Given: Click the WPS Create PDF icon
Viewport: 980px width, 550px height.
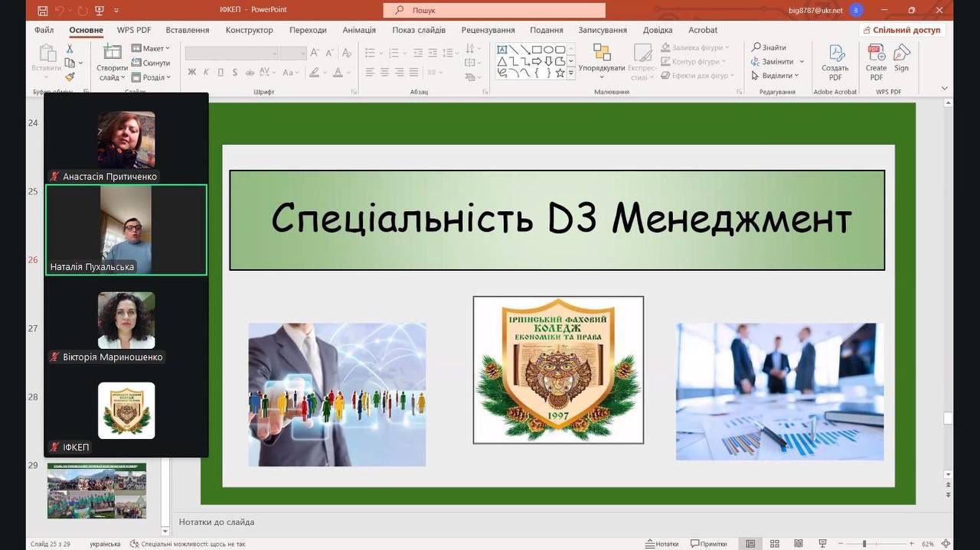Looking at the screenshot, I should tap(876, 63).
